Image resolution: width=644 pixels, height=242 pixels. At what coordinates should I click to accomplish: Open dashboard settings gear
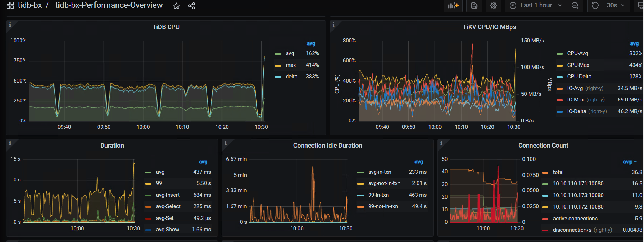pyautogui.click(x=493, y=6)
